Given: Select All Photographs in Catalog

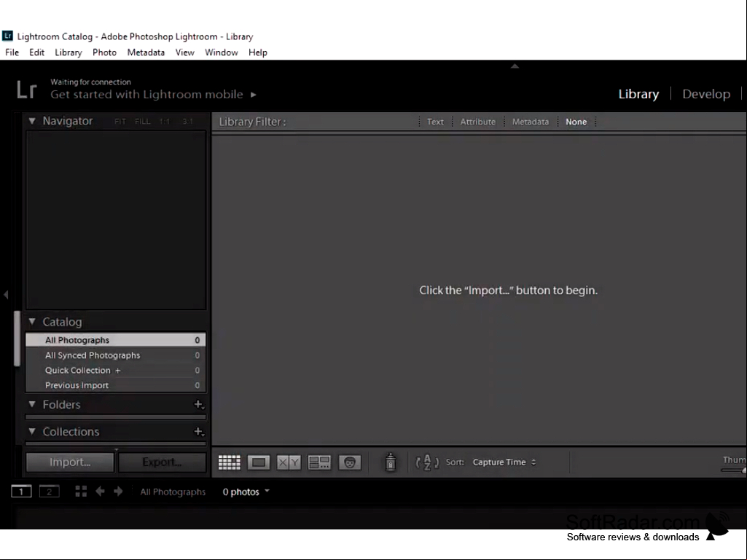Looking at the screenshot, I should tap(116, 340).
